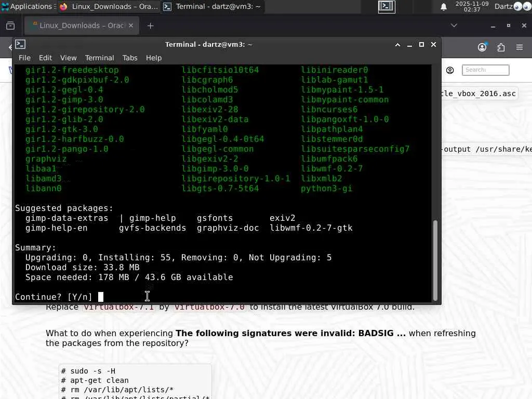
Task: Open the notification bell in panel
Action: click(444, 7)
